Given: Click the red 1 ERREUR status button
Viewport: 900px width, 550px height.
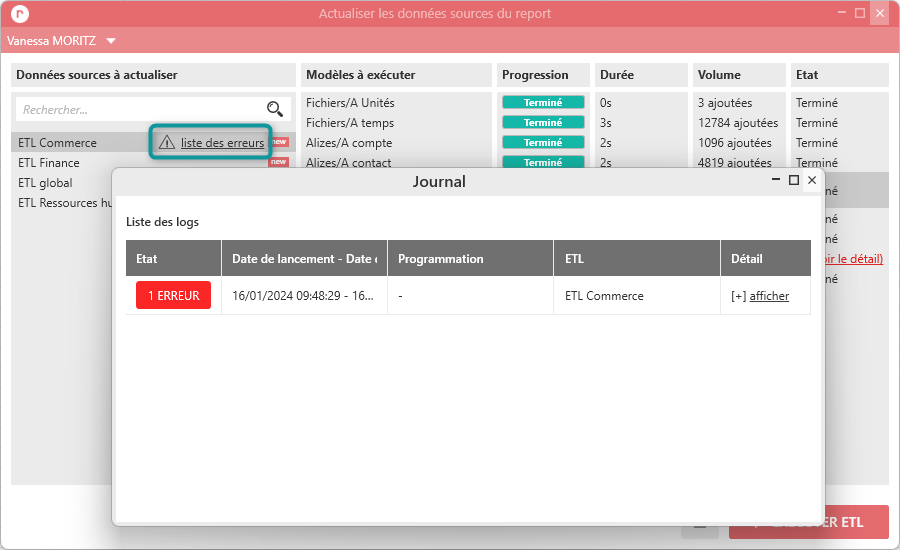Looking at the screenshot, I should pyautogui.click(x=174, y=296).
